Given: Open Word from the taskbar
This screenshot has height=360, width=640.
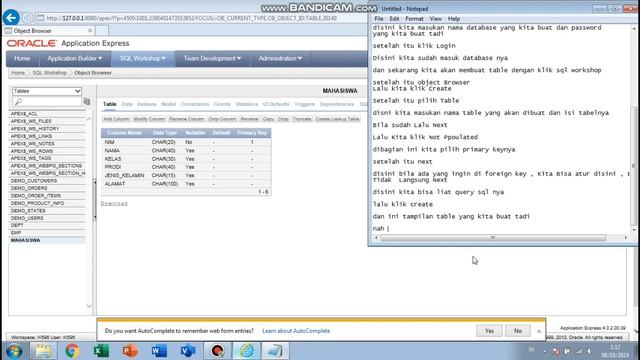Looking at the screenshot, I should [x=159, y=351].
